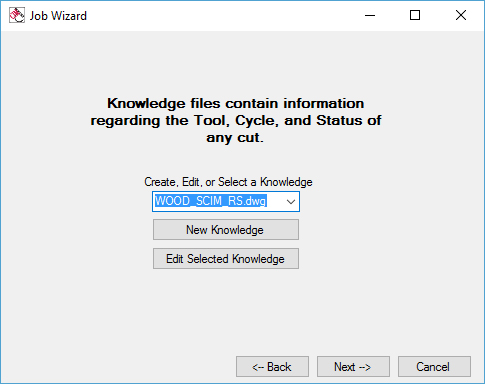This screenshot has width=485, height=384.
Task: Select the 'Create, Edit, or Select a Knowledge' label
Action: coord(228,182)
